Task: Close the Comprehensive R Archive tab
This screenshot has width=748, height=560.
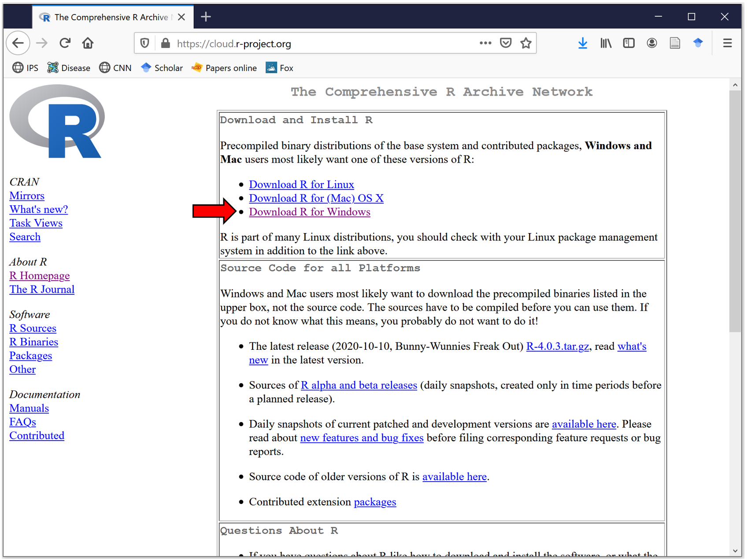Action: [x=181, y=17]
